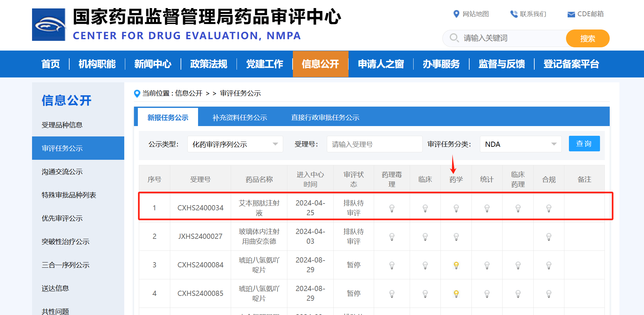Screen dimensions: 644x315
Task: Click the CDE mailbox envelope icon
Action: (x=571, y=14)
